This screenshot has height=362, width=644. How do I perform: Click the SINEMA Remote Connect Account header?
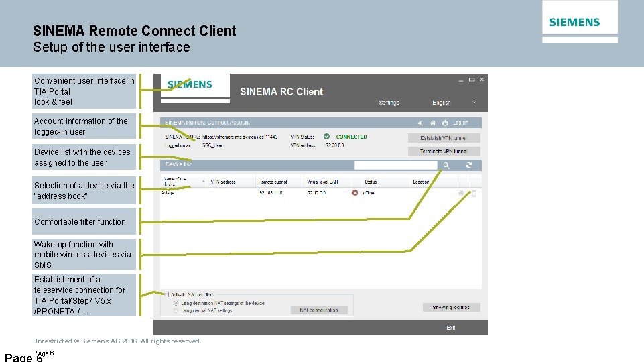point(320,123)
